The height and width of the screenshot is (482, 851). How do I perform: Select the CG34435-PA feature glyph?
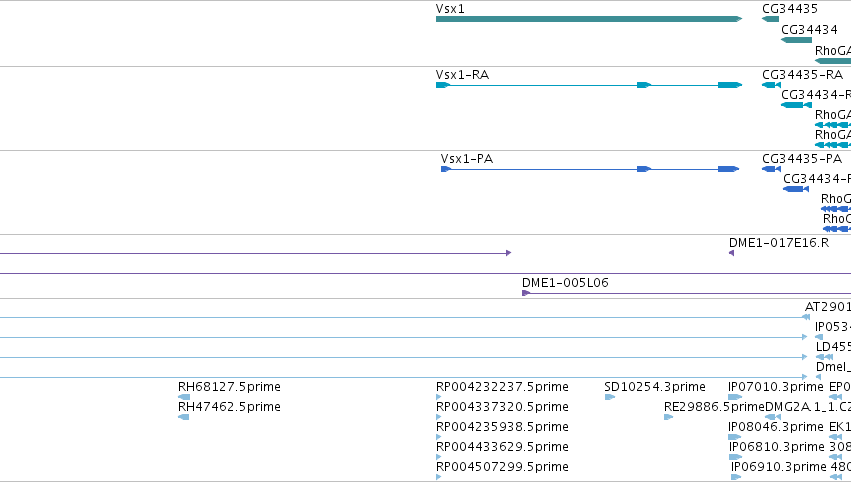(x=771, y=169)
